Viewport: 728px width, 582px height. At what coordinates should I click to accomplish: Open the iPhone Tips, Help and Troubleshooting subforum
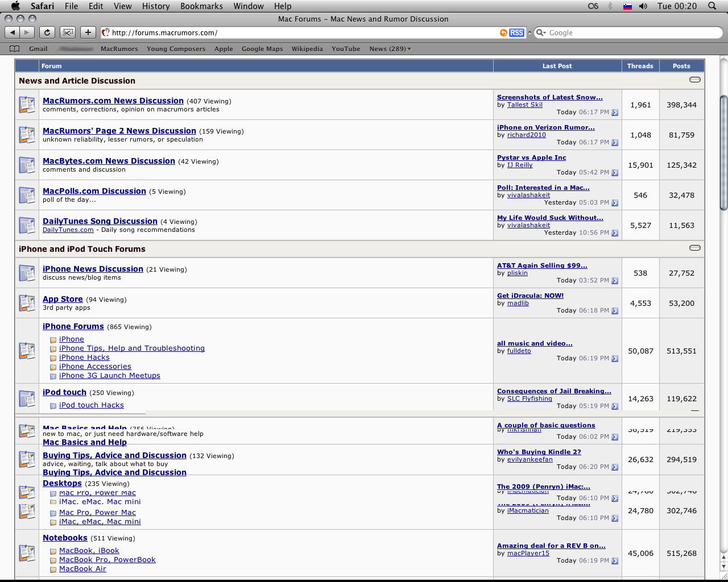point(132,348)
